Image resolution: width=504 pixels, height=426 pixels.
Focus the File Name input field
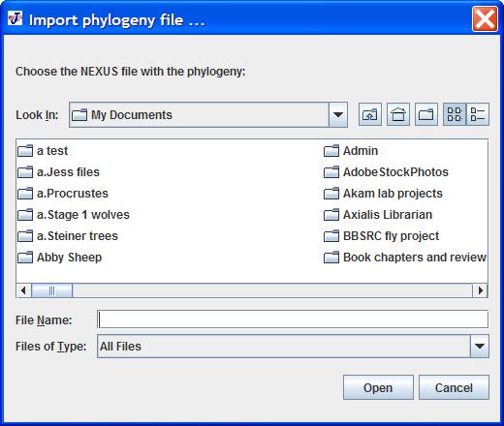(293, 319)
